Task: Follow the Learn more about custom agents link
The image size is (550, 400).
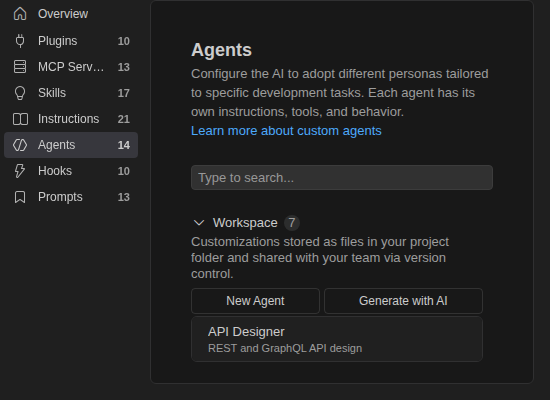Action: [x=286, y=131]
